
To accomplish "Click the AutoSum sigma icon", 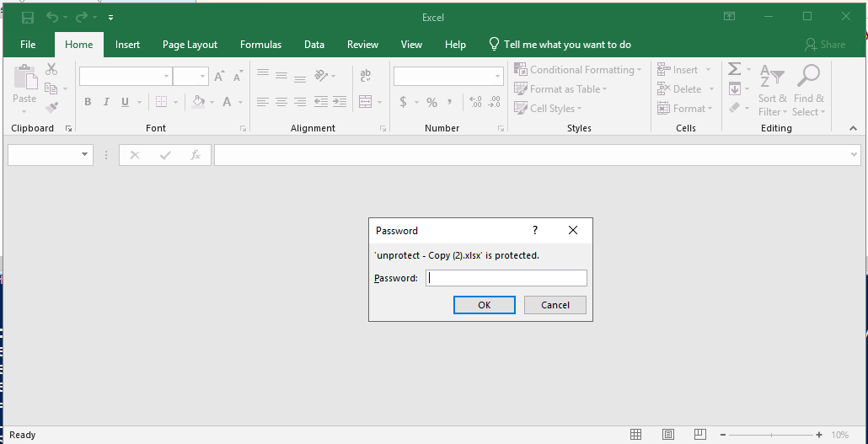I will pyautogui.click(x=735, y=69).
